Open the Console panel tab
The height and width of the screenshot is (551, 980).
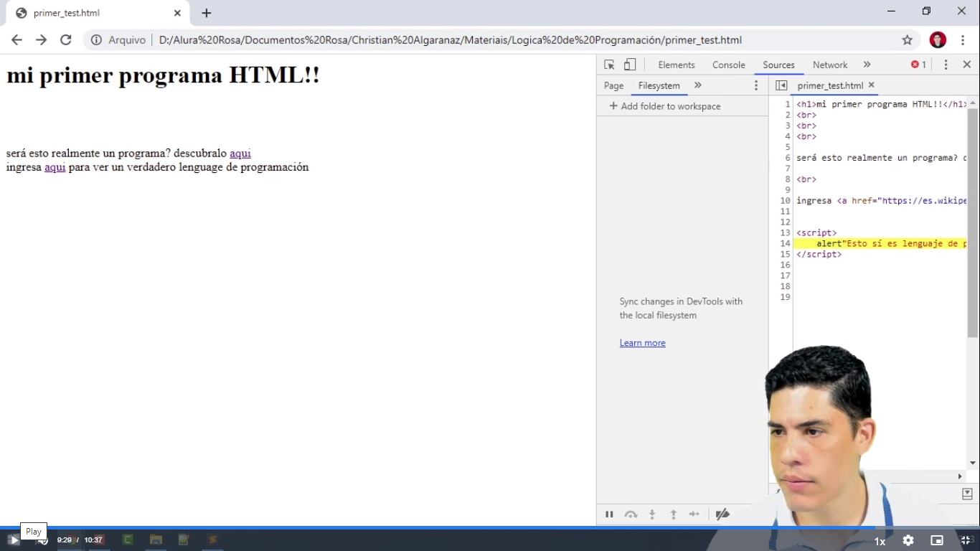tap(729, 65)
